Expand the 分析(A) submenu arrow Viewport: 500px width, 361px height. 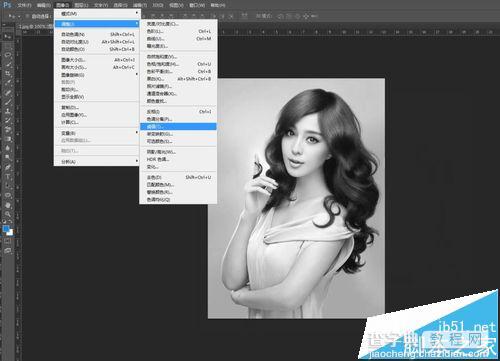click(136, 161)
